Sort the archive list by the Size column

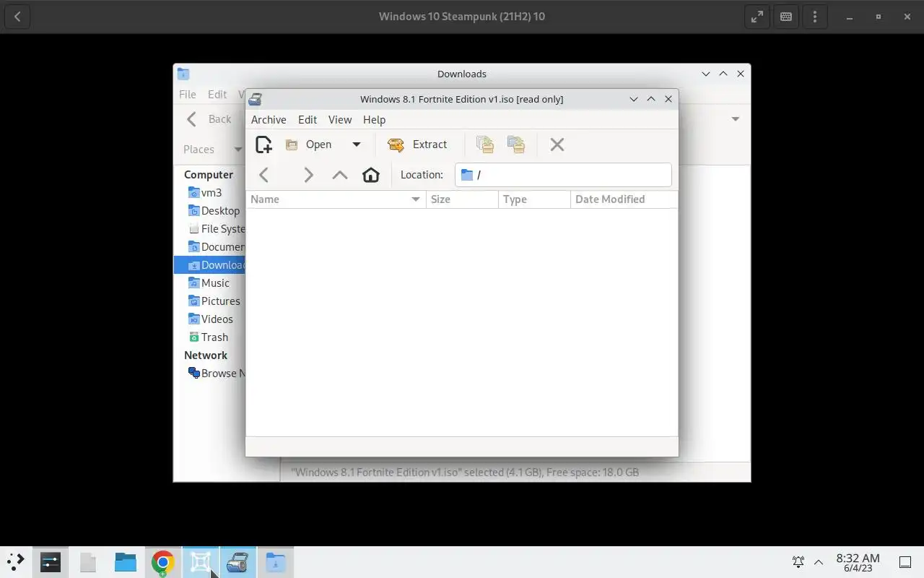462,199
